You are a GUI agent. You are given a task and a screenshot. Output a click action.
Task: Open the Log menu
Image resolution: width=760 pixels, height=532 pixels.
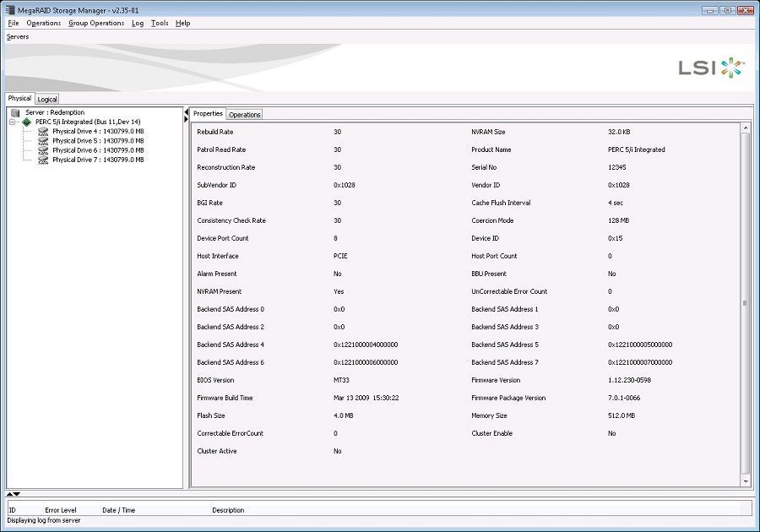click(138, 23)
